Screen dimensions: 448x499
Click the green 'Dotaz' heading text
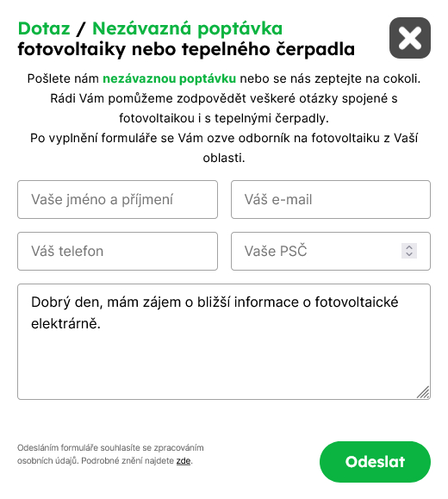coord(44,28)
